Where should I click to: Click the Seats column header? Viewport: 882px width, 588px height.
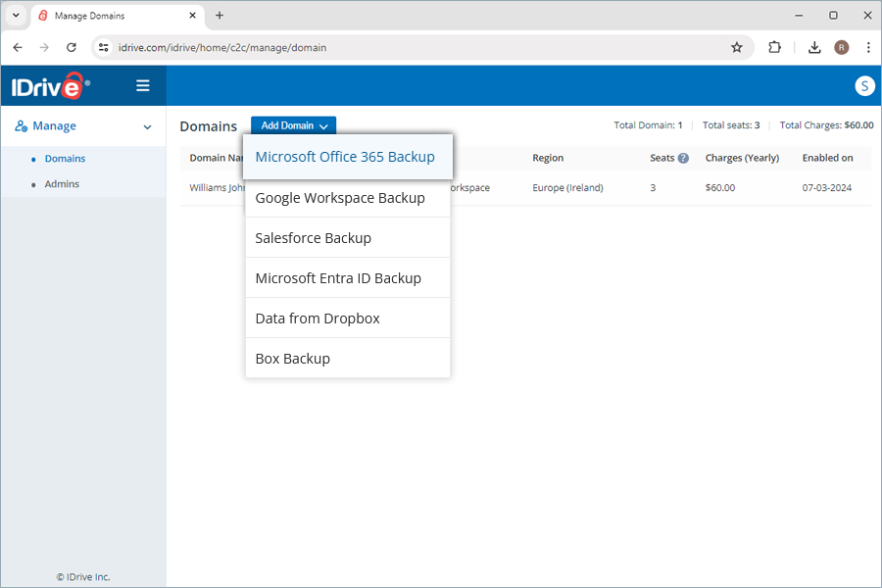pos(662,158)
